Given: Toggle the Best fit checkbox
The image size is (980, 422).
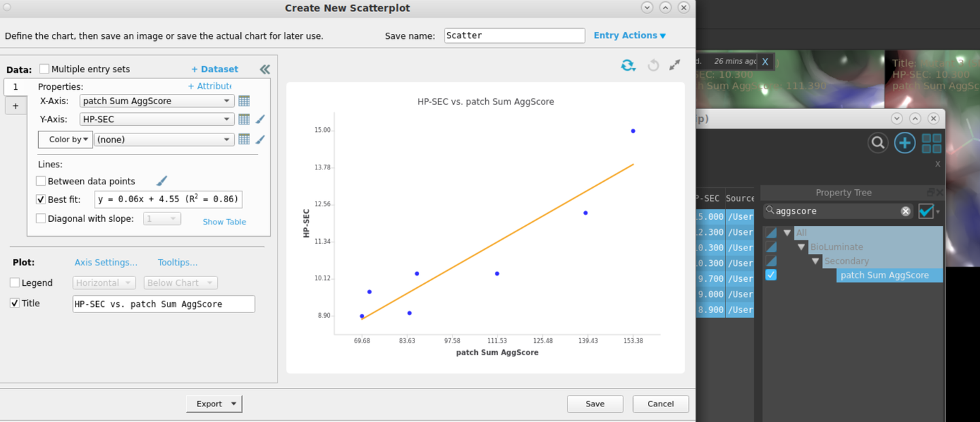Looking at the screenshot, I should point(41,199).
